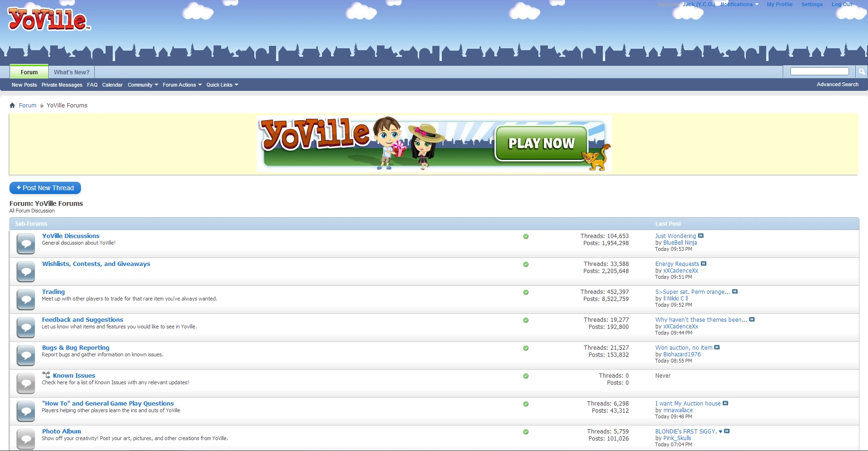Click the forum icon beside Trading
The width and height of the screenshot is (868, 451).
(x=26, y=300)
